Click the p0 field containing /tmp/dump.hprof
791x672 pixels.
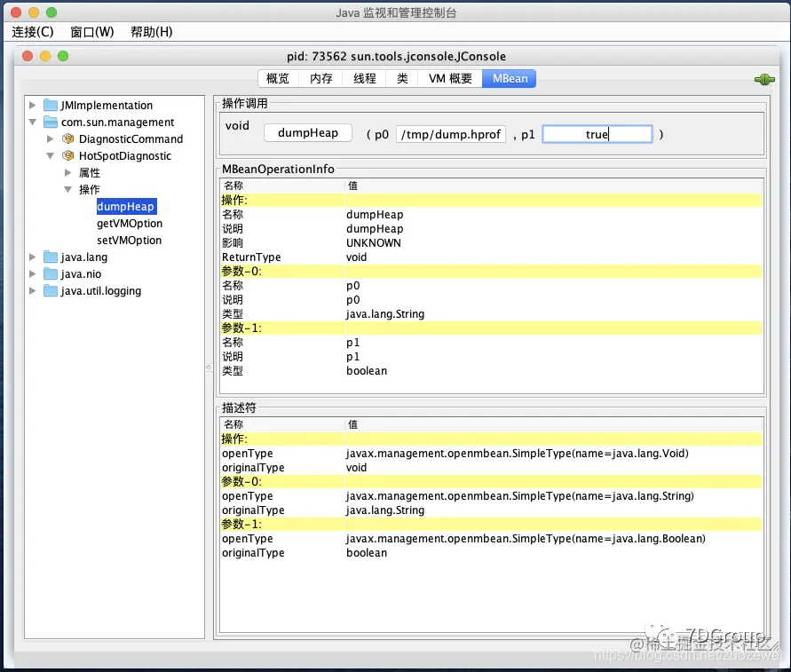(x=450, y=134)
